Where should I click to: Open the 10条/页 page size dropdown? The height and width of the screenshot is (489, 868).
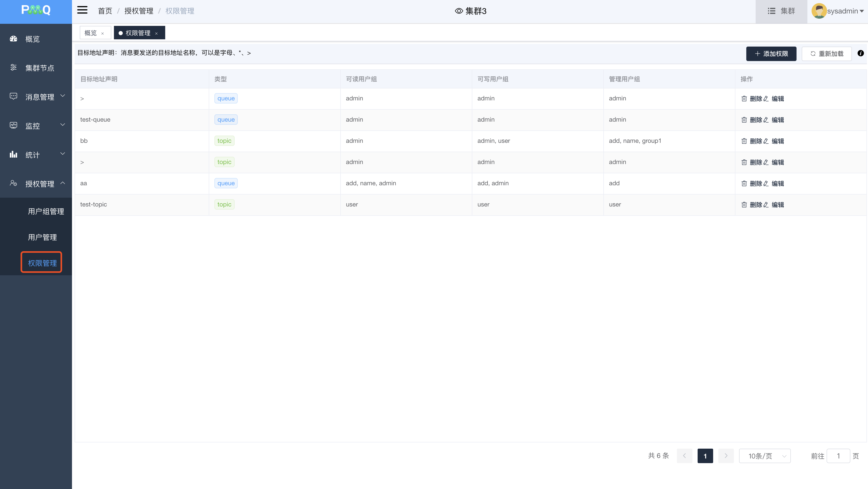coord(765,456)
